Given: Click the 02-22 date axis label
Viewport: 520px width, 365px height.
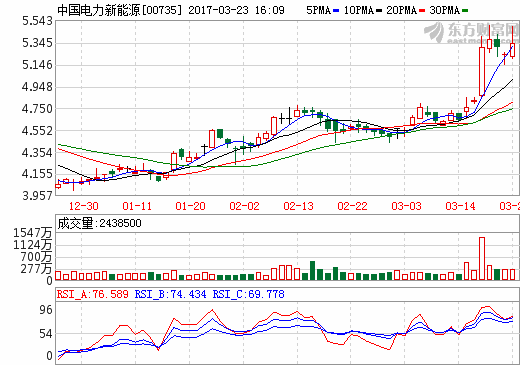Looking at the screenshot, I should (x=352, y=206).
